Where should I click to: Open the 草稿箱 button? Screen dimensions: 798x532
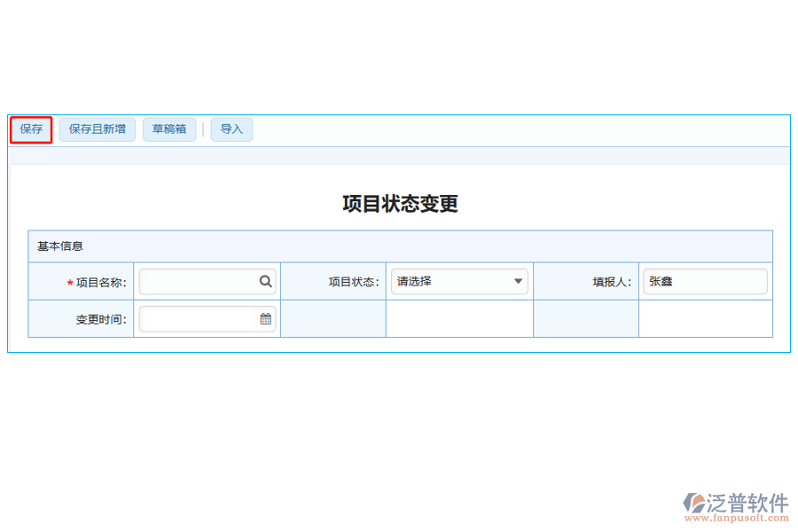click(168, 129)
